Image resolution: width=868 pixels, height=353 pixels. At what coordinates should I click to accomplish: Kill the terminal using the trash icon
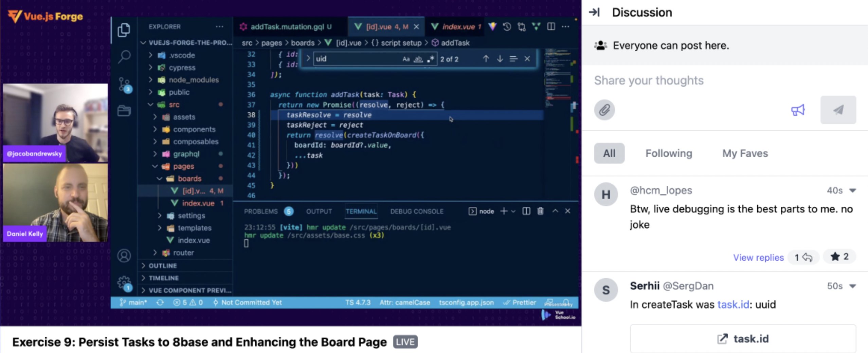coord(541,211)
